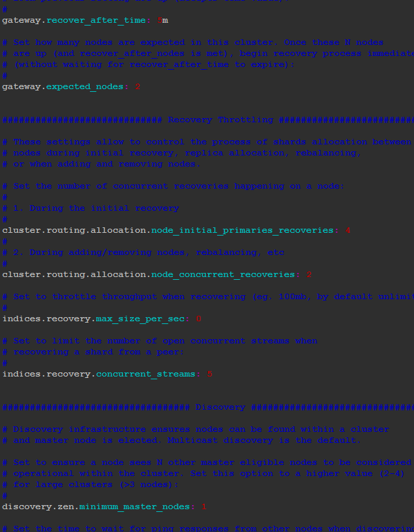This screenshot has height=532, width=414.
Task: Click comment 'Discovery infrastructure ensures nodes'
Action: [118, 430]
